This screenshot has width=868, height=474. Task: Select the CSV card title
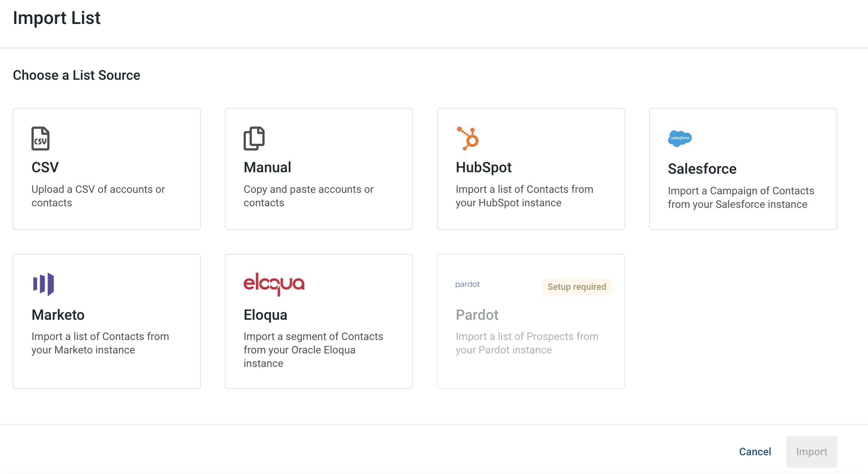click(x=45, y=167)
